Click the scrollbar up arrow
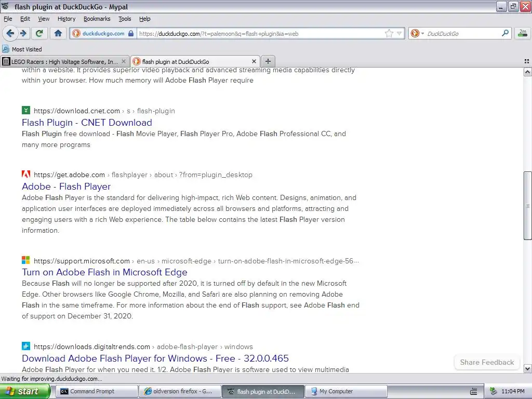Screen dimensions: 532x399 tap(527, 72)
